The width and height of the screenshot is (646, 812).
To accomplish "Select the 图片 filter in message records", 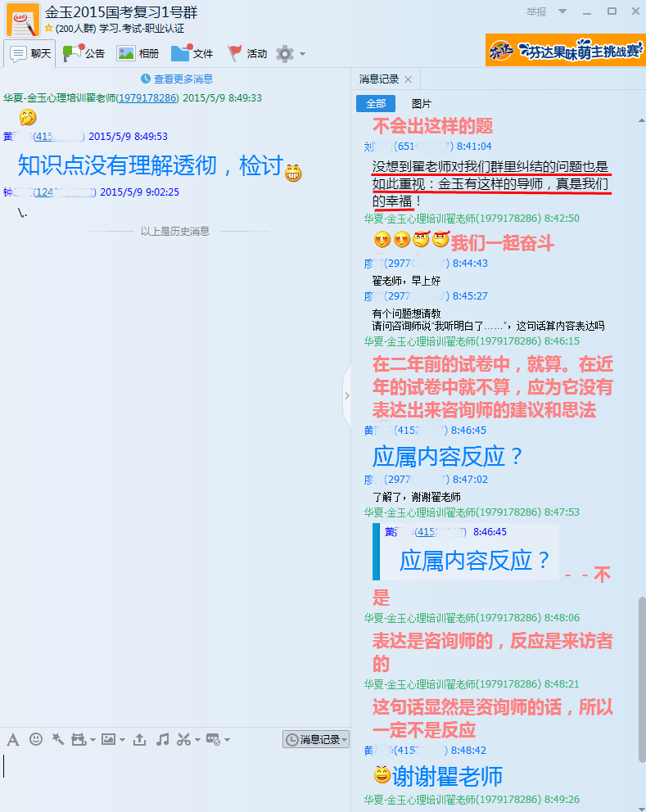I will coord(421,104).
